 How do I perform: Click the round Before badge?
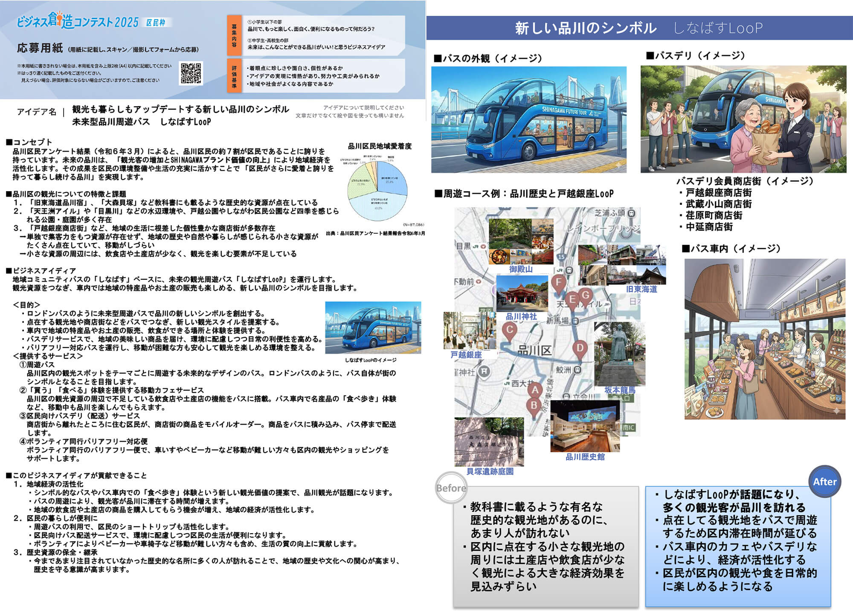tap(451, 488)
